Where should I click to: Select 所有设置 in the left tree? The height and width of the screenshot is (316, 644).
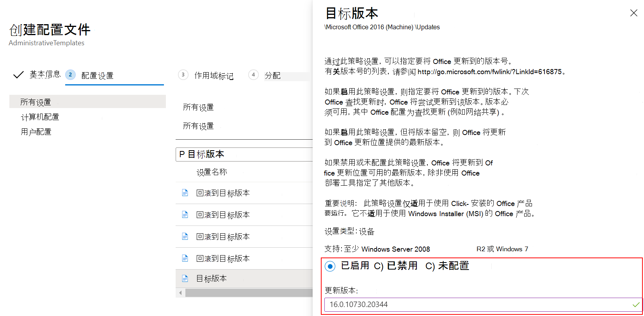click(87, 102)
